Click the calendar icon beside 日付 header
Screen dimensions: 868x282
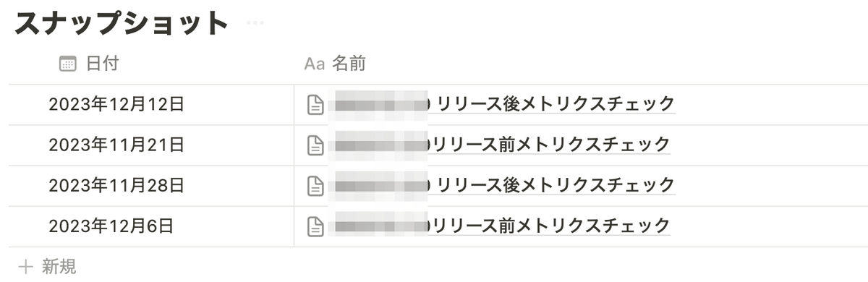point(68,64)
